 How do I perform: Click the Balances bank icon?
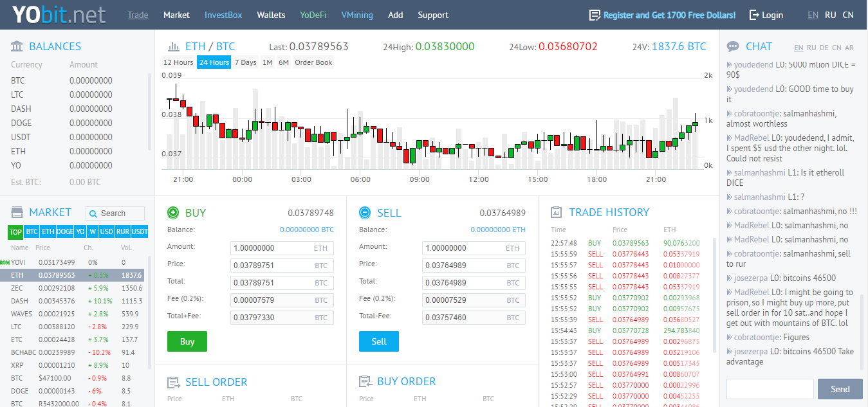pyautogui.click(x=17, y=46)
